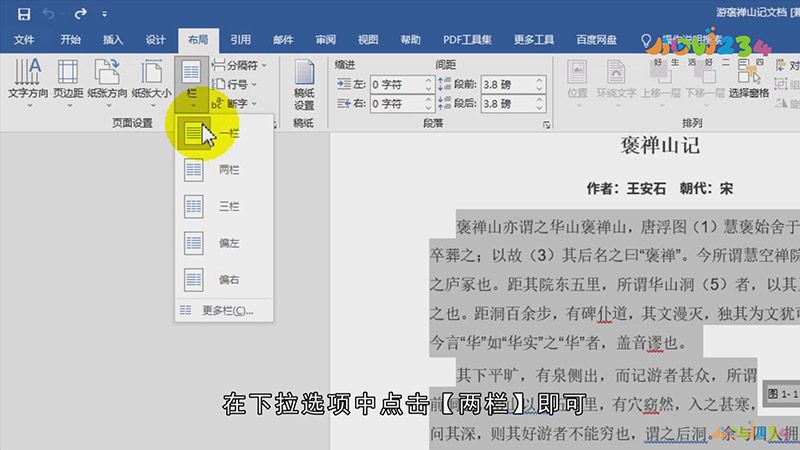Click text 今言“华”如“华实”之“华”者
The height and width of the screenshot is (450, 800).
point(514,343)
